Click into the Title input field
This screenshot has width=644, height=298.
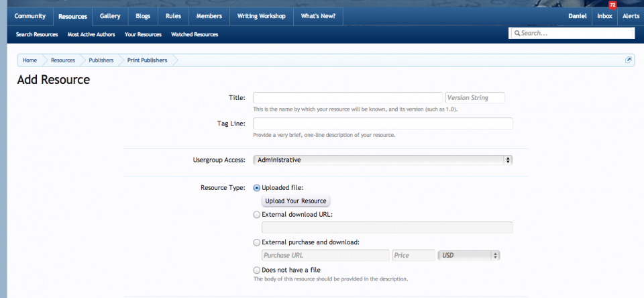pyautogui.click(x=347, y=98)
